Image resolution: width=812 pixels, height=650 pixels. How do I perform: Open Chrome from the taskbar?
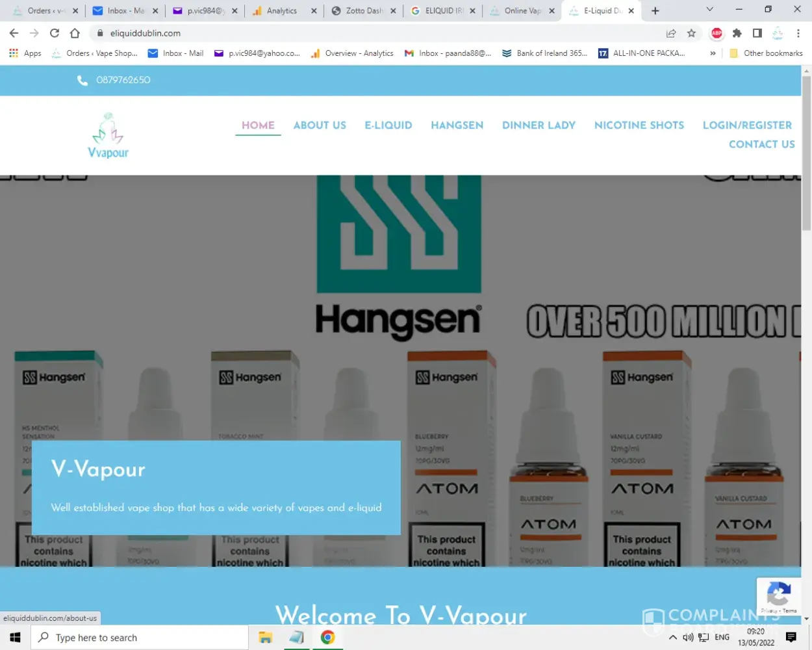click(x=327, y=638)
